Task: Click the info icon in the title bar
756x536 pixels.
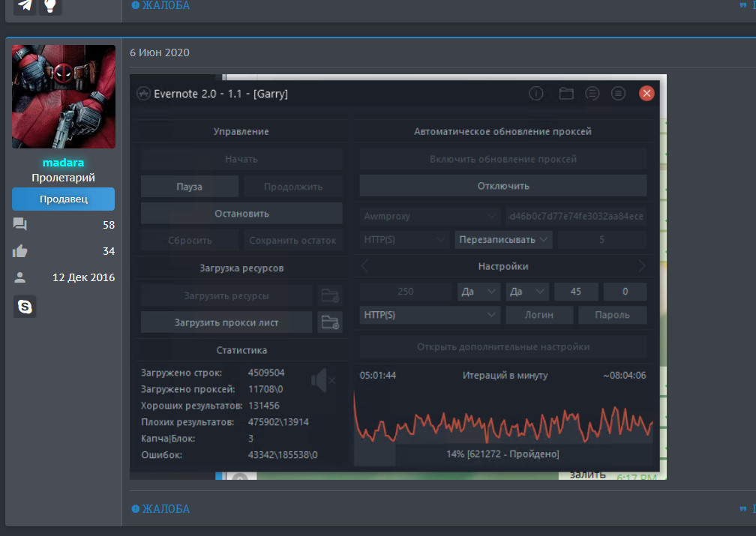Action: [536, 94]
